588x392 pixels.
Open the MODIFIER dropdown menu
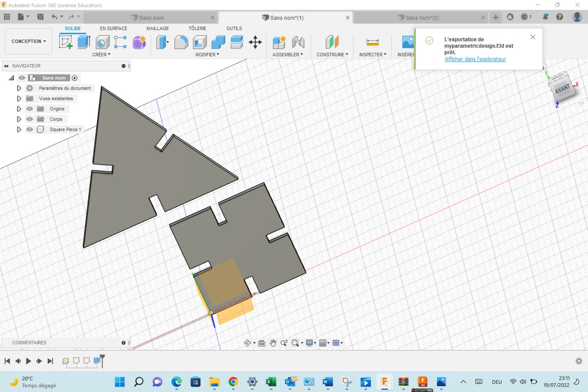(207, 55)
